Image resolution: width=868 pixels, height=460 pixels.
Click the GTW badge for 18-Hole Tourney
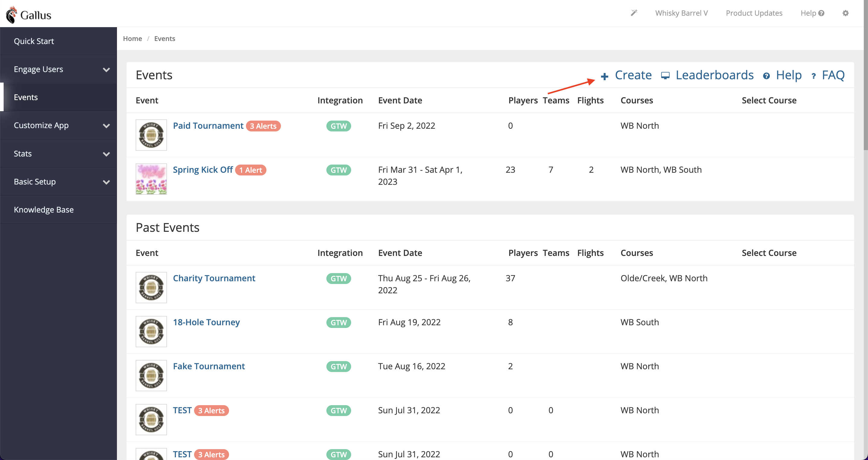point(338,323)
